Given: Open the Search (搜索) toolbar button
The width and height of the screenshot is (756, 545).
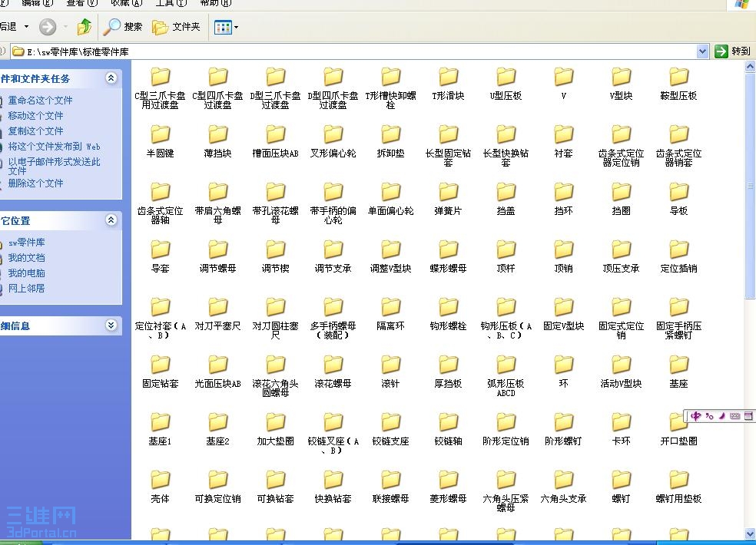Looking at the screenshot, I should tap(123, 27).
